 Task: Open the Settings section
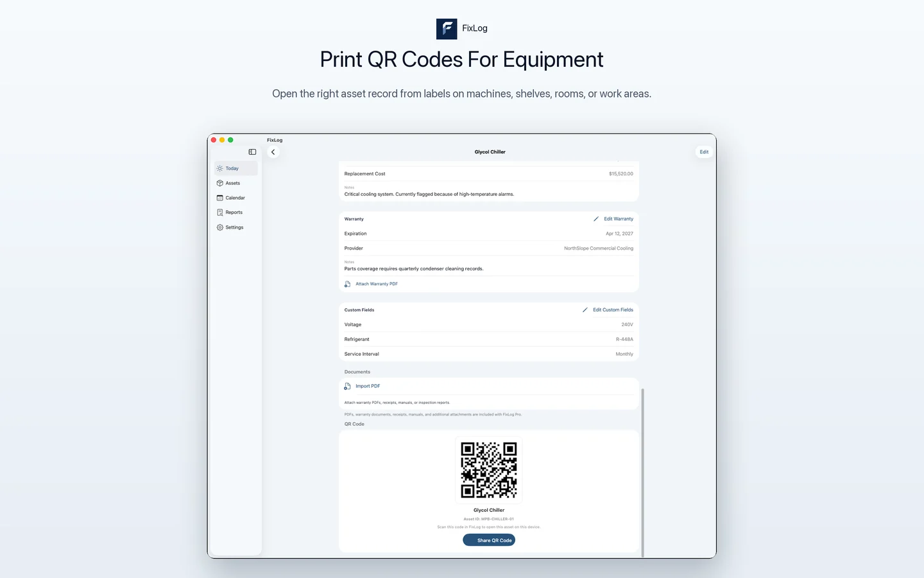pos(236,227)
